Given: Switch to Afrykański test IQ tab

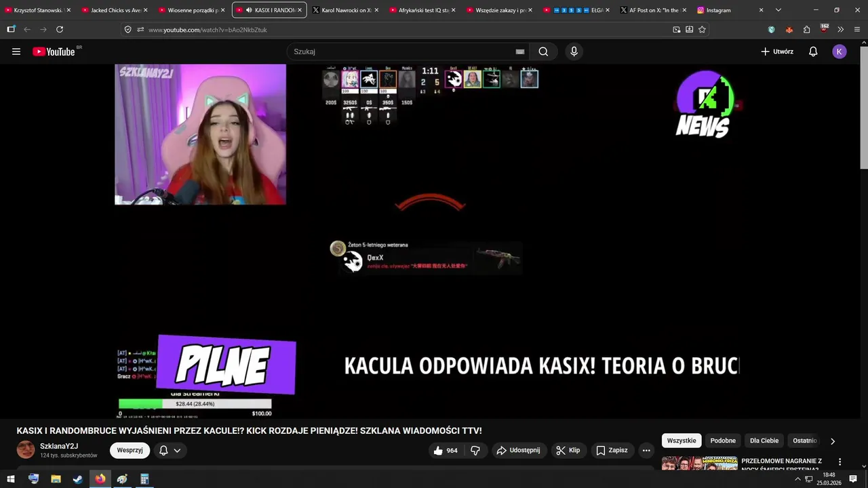Looking at the screenshot, I should (422, 10).
